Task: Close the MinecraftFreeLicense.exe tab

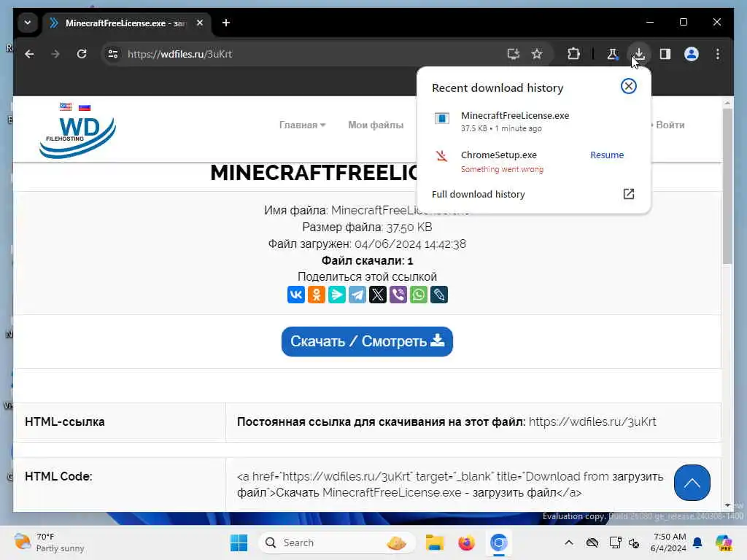Action: (x=200, y=23)
